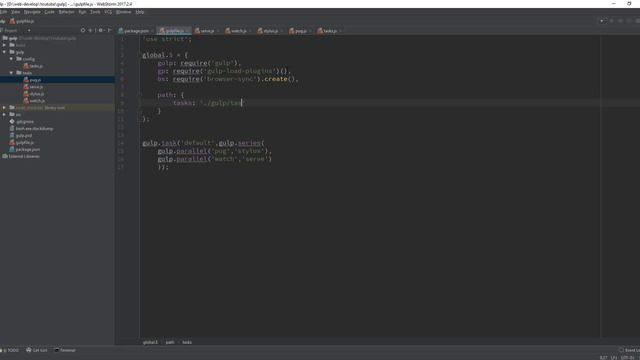The height and width of the screenshot is (360, 640).
Task: Expand the node_modules library root folder
Action: (x=4, y=108)
